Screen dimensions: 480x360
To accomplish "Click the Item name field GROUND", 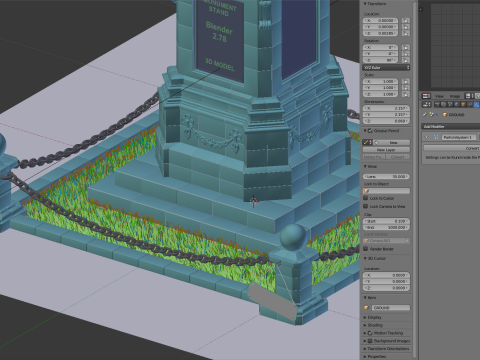I will tap(390, 308).
